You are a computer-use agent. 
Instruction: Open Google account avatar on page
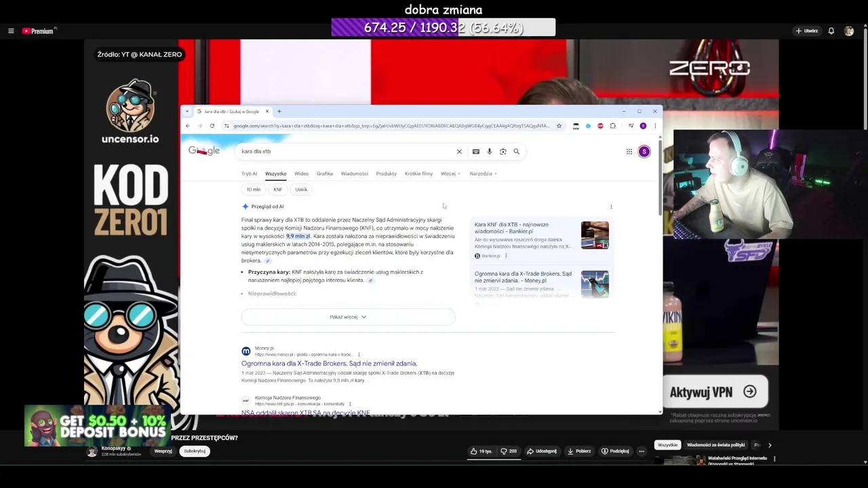click(644, 151)
